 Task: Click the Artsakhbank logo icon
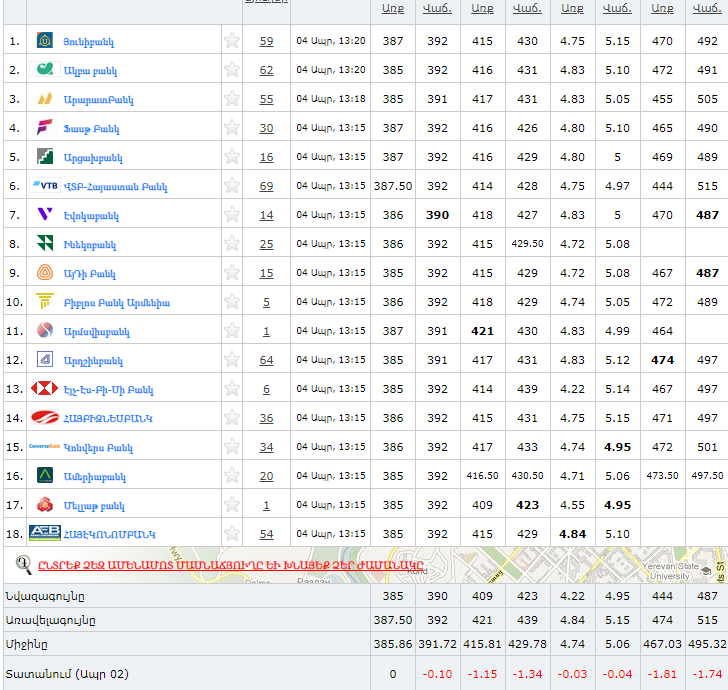pyautogui.click(x=45, y=156)
